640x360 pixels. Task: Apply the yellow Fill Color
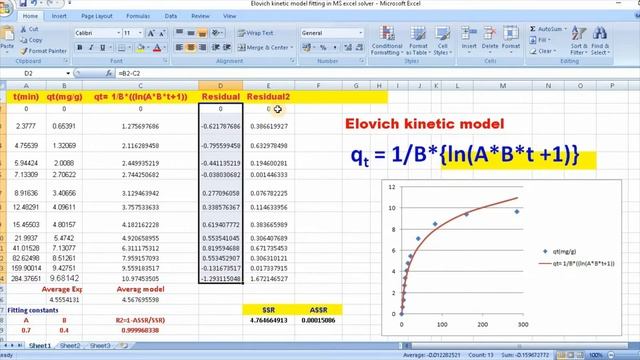[x=141, y=48]
